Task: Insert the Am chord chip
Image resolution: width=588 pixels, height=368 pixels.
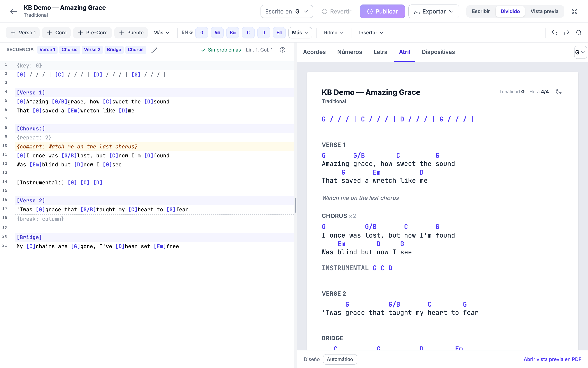Action: tap(217, 33)
